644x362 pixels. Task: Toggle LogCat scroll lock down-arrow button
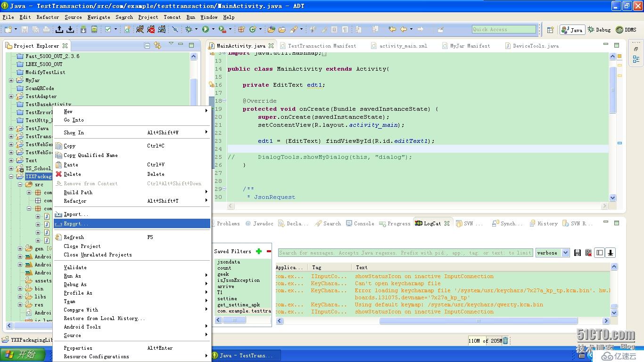pyautogui.click(x=610, y=253)
